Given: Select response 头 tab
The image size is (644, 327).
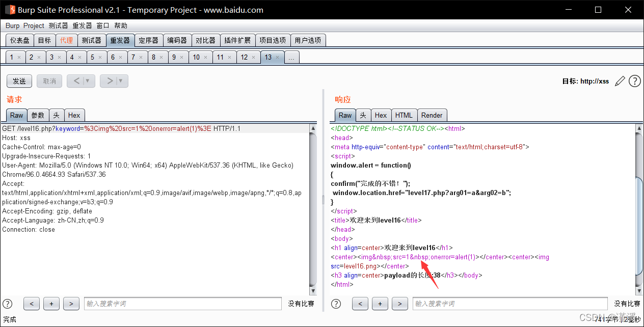Looking at the screenshot, I should click(x=363, y=115).
